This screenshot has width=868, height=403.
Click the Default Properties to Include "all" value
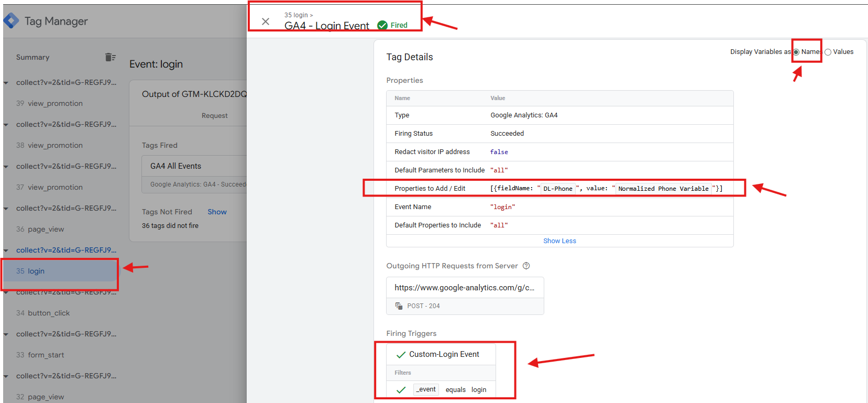pos(499,225)
